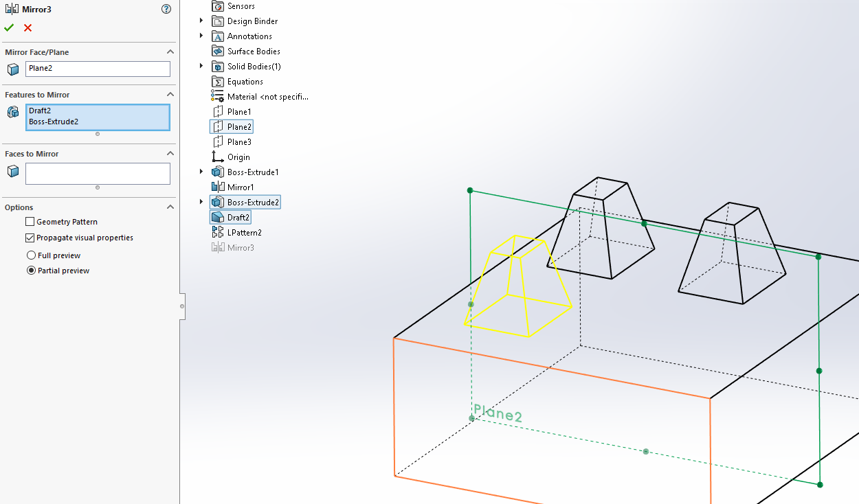Viewport: 859px width, 504px height.
Task: Expand the Boss-Extrude2 tree node
Action: click(201, 202)
